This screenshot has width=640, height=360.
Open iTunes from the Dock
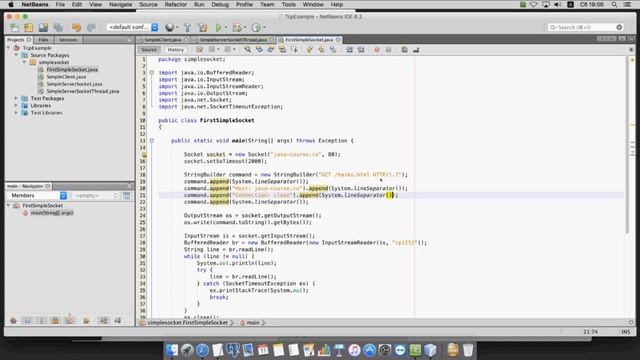(x=354, y=350)
